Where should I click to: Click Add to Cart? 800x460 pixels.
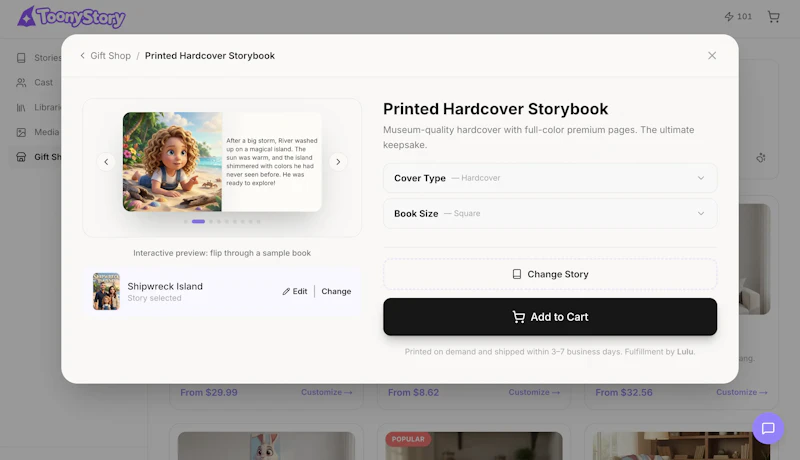coord(550,317)
